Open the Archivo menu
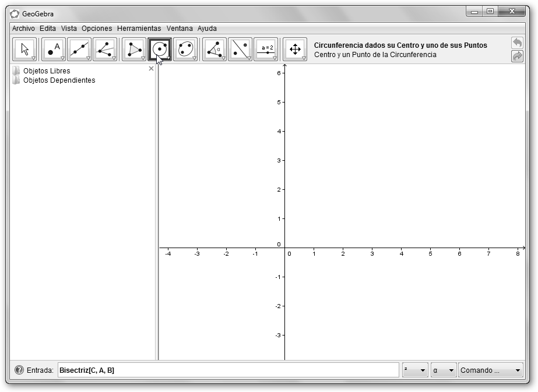This screenshot has width=538, height=392. pyautogui.click(x=23, y=28)
